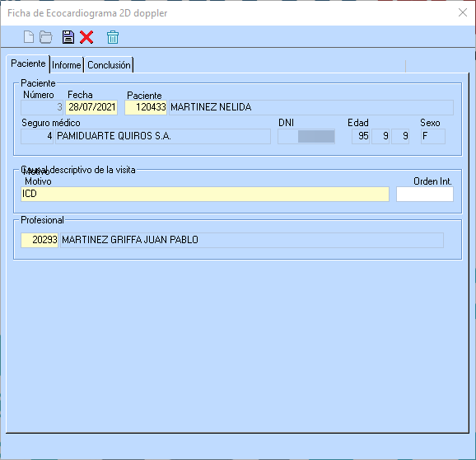Viewport: 476px width, 460px height.
Task: Switch to the Informe tab
Action: pyautogui.click(x=67, y=65)
